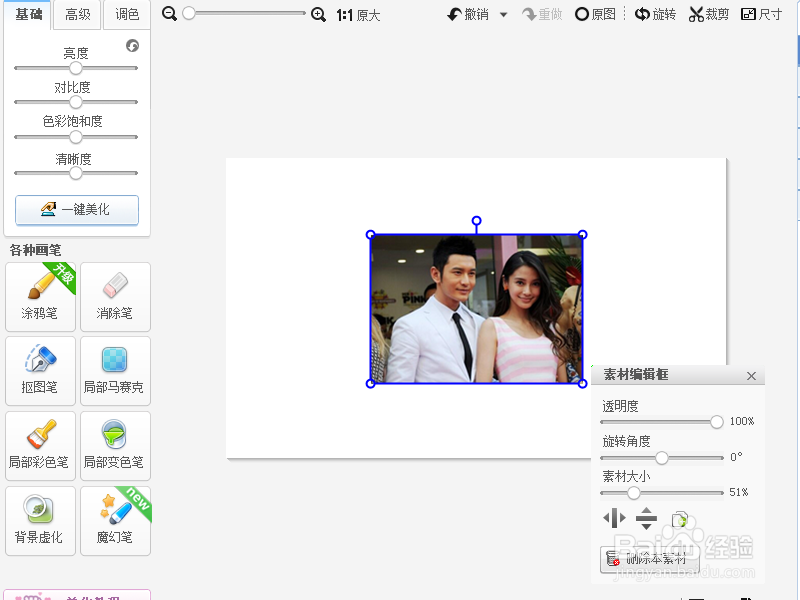Click the 清晰度 sharpness slider handle
Screen dimensions: 800x600
click(x=76, y=173)
